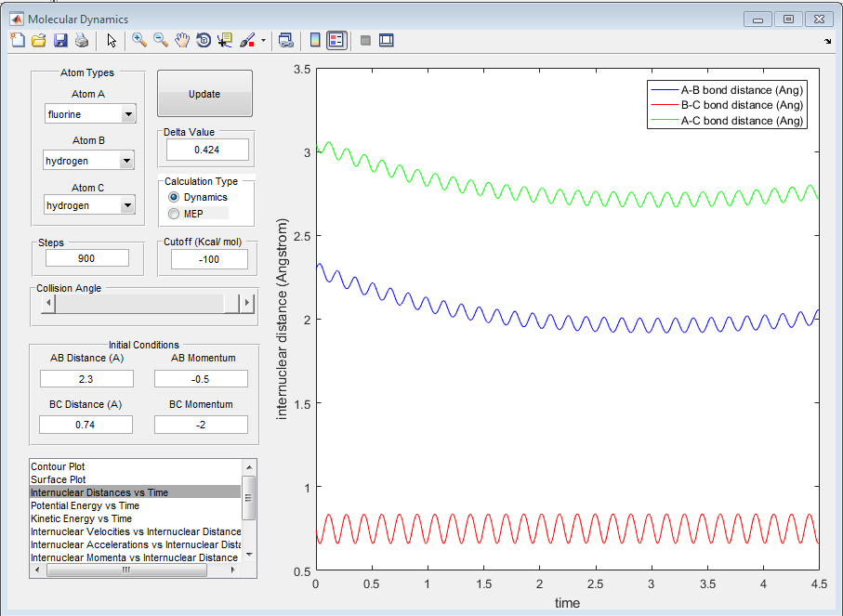843x616 pixels.
Task: Activate the Pan hand tool
Action: (x=182, y=40)
